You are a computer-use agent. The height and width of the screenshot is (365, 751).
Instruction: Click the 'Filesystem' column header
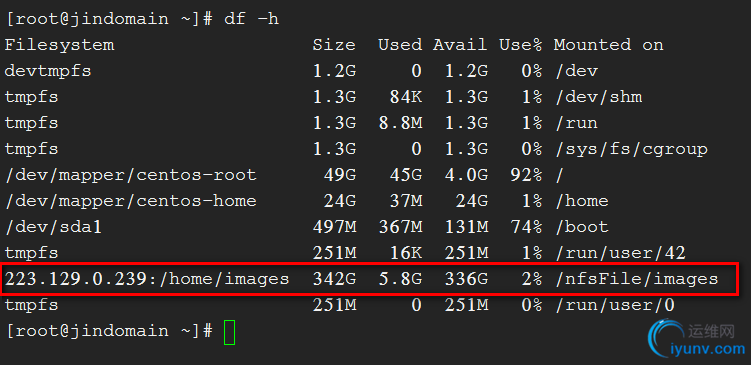coord(59,46)
